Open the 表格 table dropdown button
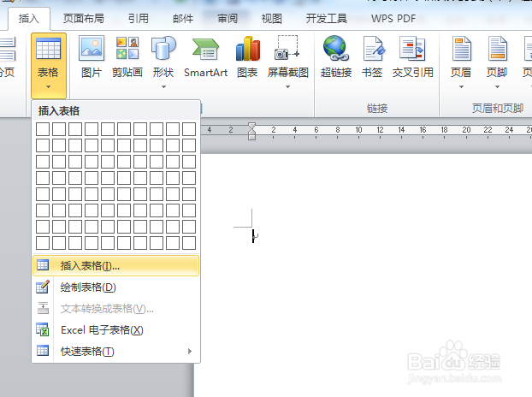This screenshot has width=532, height=397. point(49,66)
